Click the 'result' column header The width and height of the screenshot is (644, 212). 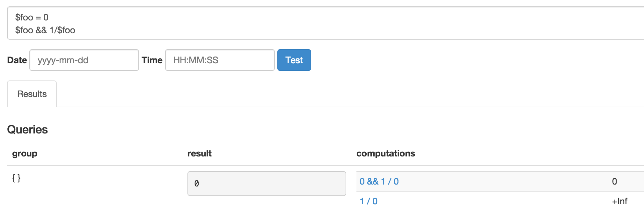click(x=199, y=154)
